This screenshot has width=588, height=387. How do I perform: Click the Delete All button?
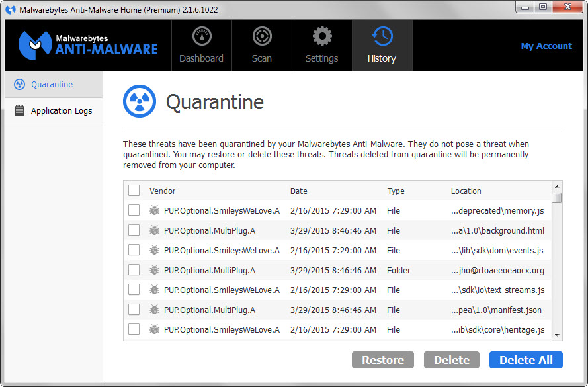pos(526,360)
